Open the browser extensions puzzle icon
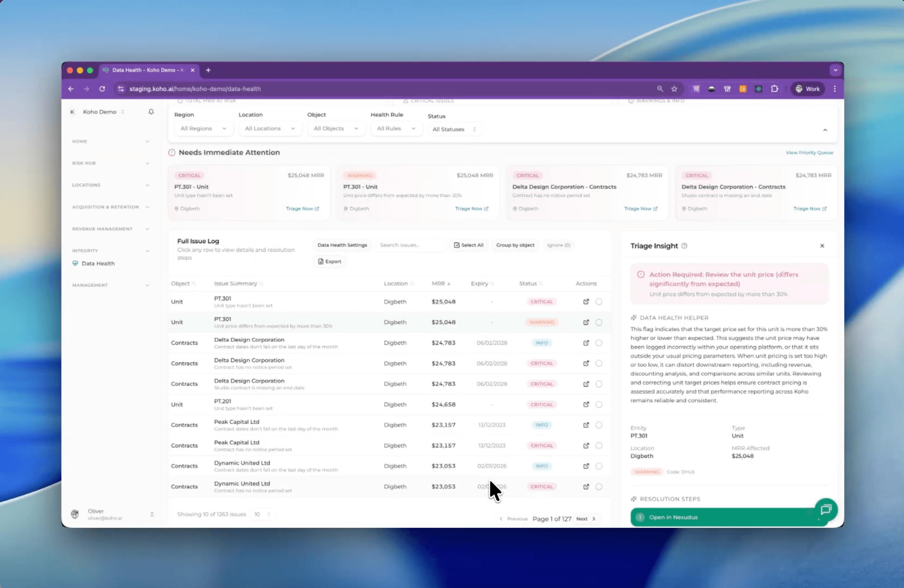This screenshot has width=904, height=588. [x=774, y=89]
